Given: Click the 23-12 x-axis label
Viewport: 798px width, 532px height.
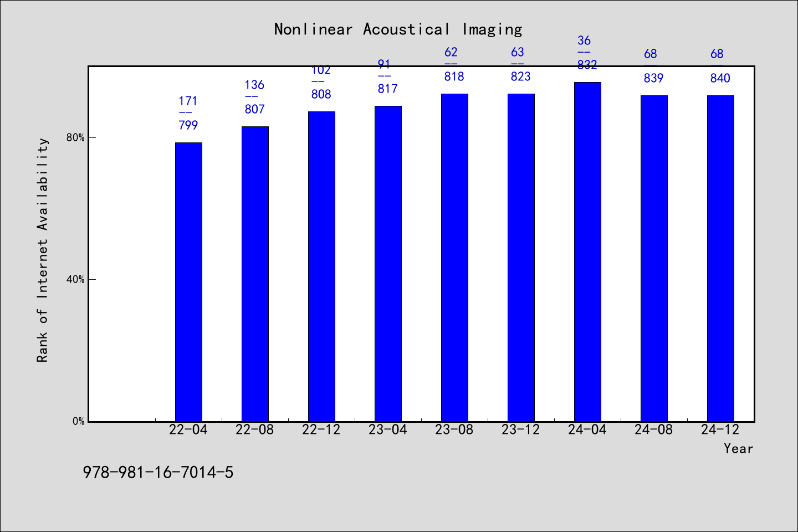Looking at the screenshot, I should [x=521, y=429].
